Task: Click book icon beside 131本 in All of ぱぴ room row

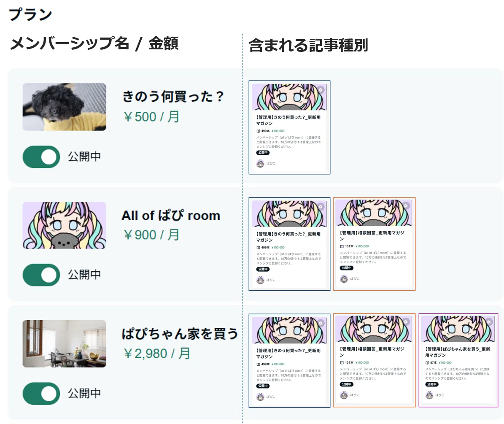Action: click(342, 246)
